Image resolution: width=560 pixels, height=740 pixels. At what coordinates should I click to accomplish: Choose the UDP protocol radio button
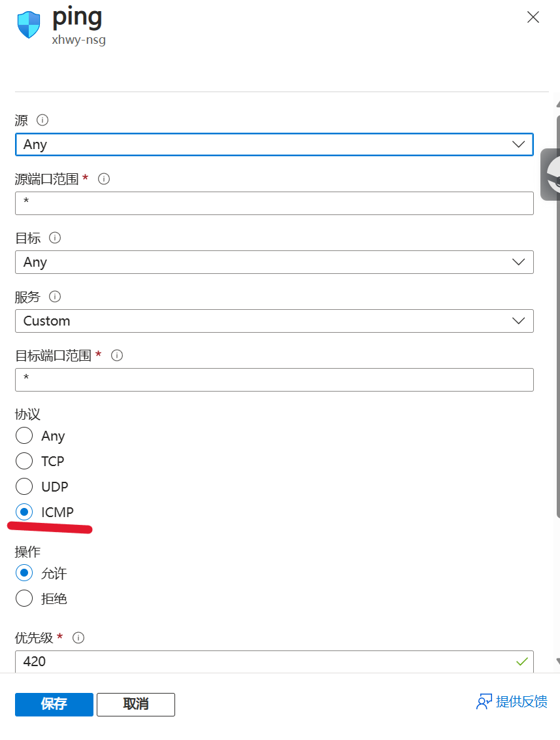[24, 486]
